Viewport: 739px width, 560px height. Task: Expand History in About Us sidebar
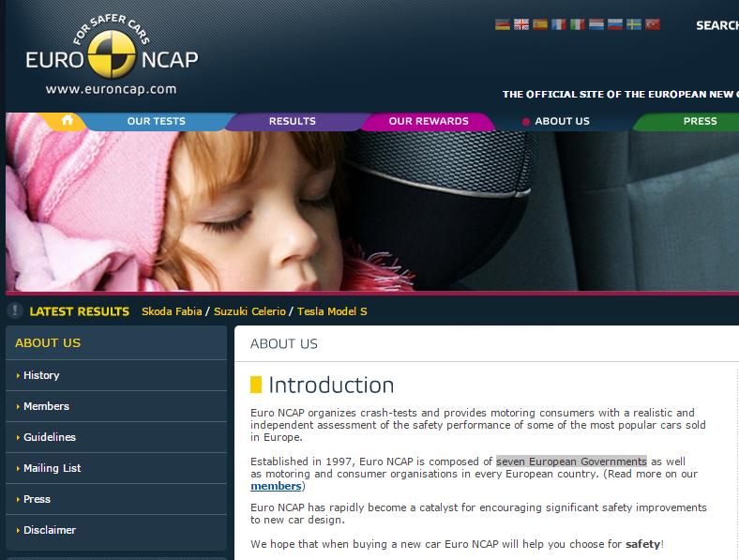click(x=41, y=375)
